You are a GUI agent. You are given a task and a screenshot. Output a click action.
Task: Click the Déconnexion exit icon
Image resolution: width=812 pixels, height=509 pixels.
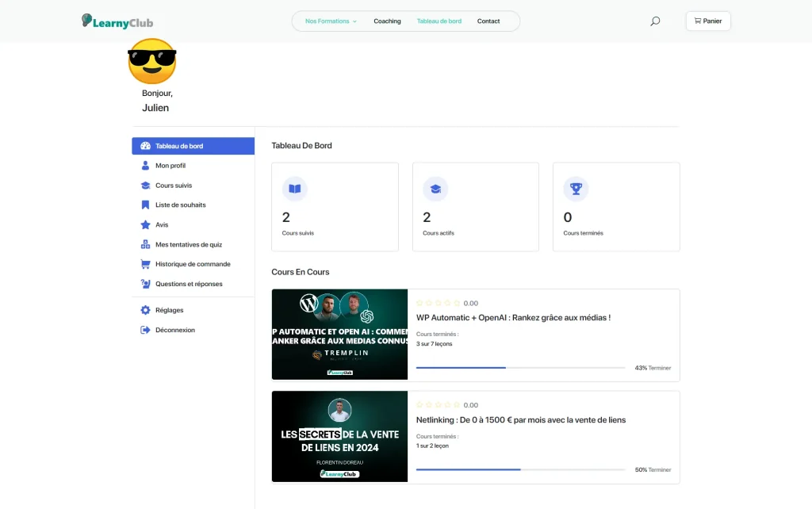pyautogui.click(x=146, y=330)
